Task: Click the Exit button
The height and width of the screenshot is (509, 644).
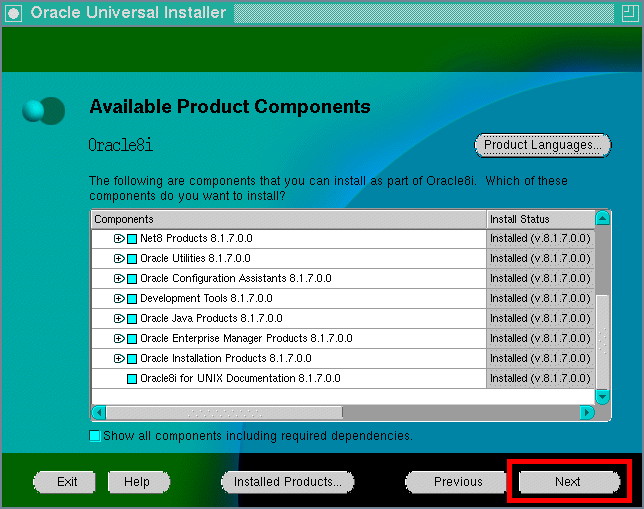Action: [64, 482]
